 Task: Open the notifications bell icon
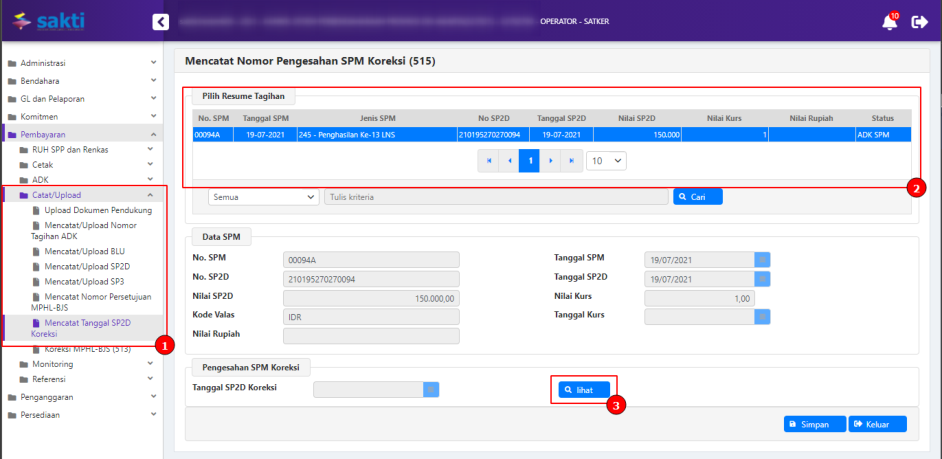pyautogui.click(x=889, y=22)
